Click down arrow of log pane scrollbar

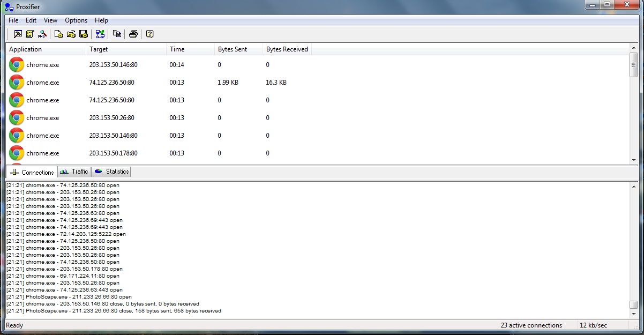pos(634,314)
